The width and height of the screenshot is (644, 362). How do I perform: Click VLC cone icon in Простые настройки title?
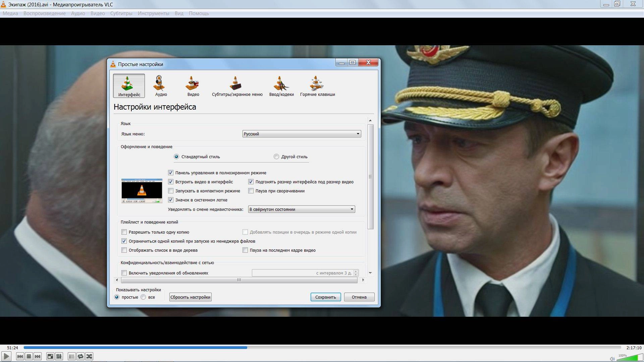(x=113, y=64)
